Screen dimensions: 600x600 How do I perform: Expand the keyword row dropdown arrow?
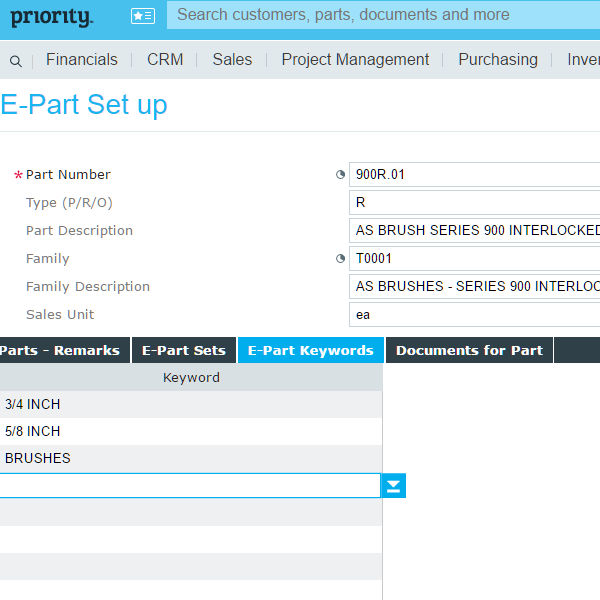point(394,486)
